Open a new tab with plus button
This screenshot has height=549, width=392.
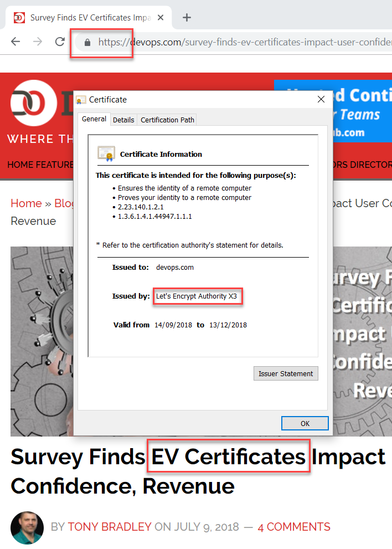[x=187, y=18]
